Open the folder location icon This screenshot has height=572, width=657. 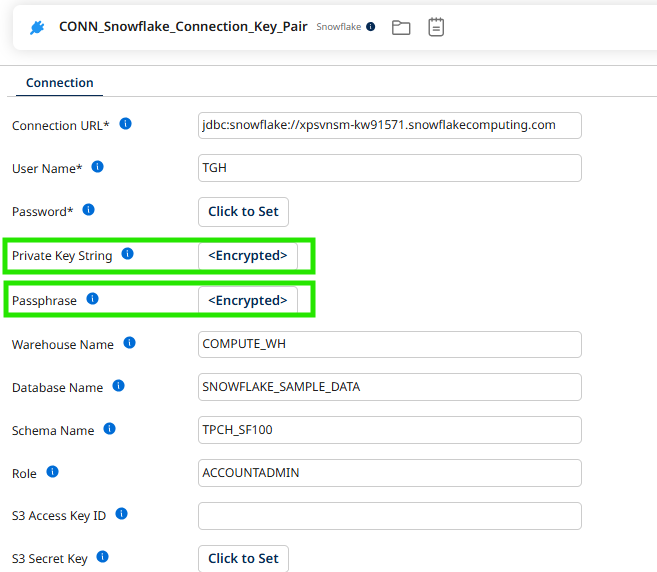(x=401, y=28)
